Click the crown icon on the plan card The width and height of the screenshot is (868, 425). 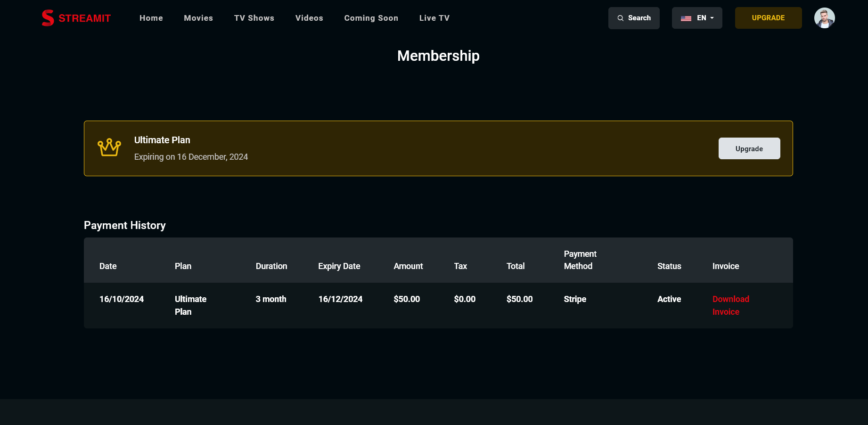[x=109, y=147]
